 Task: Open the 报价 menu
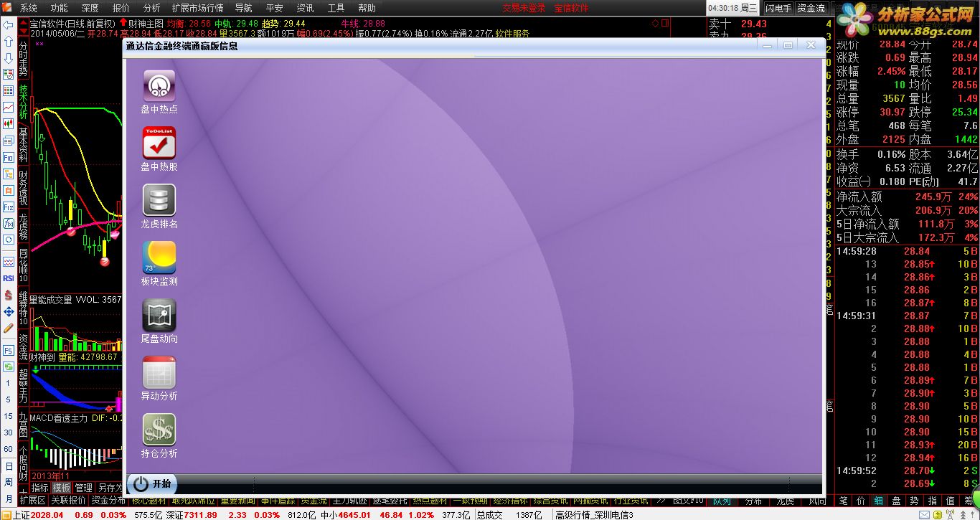121,8
